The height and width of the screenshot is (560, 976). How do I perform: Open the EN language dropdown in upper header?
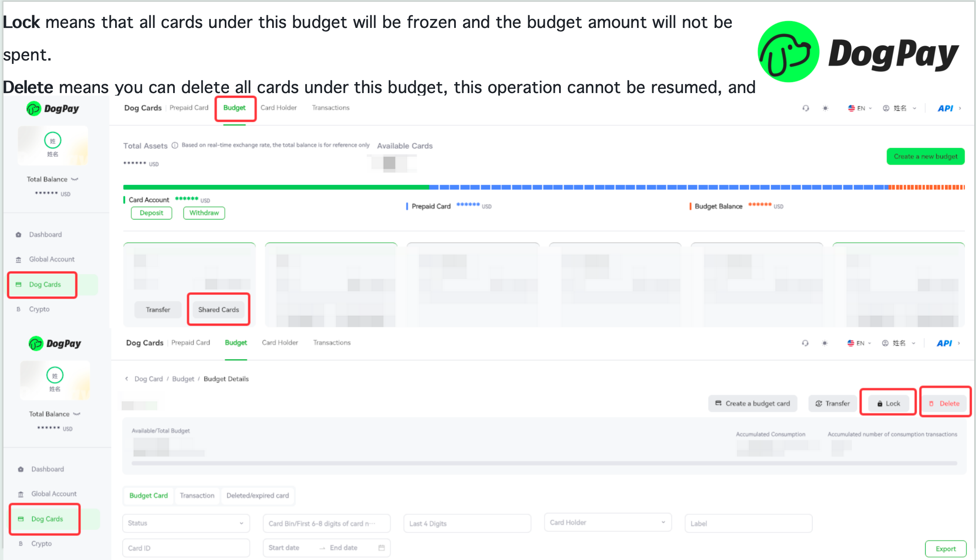coord(860,108)
